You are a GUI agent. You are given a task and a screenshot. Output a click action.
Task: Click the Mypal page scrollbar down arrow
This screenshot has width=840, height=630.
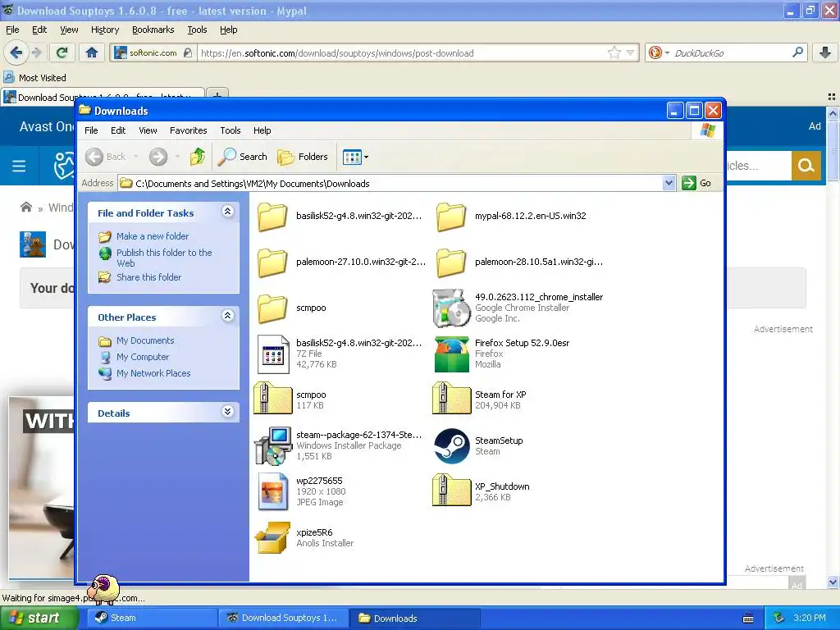click(833, 582)
